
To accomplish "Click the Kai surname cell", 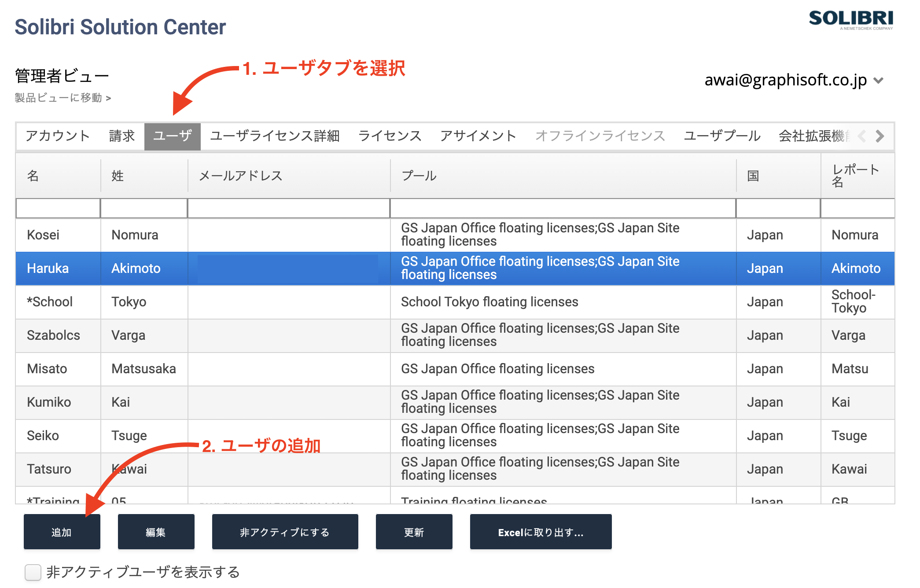I will click(x=144, y=402).
